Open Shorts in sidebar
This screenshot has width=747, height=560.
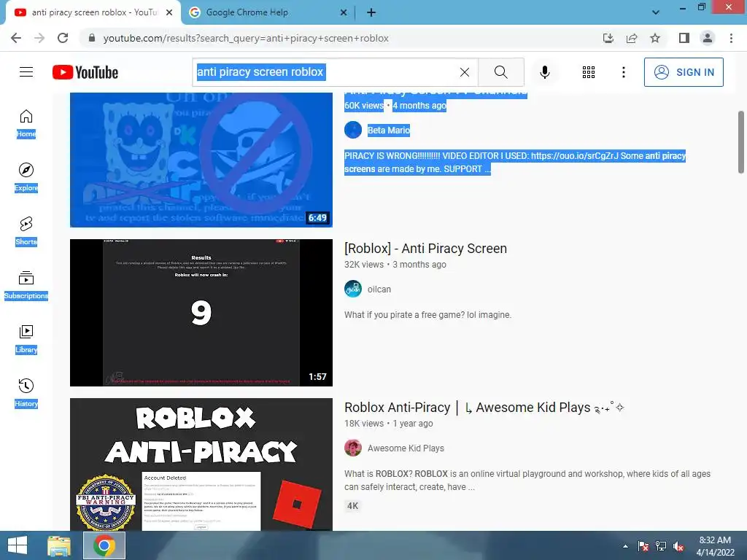(26, 231)
